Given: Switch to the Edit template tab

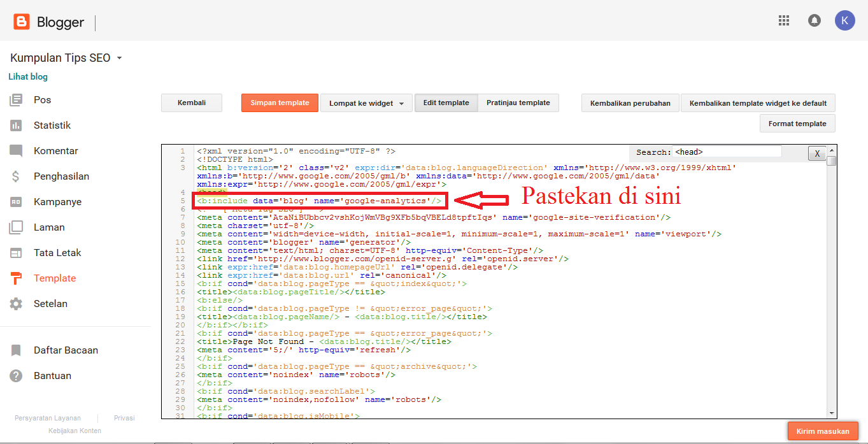Looking at the screenshot, I should click(446, 103).
